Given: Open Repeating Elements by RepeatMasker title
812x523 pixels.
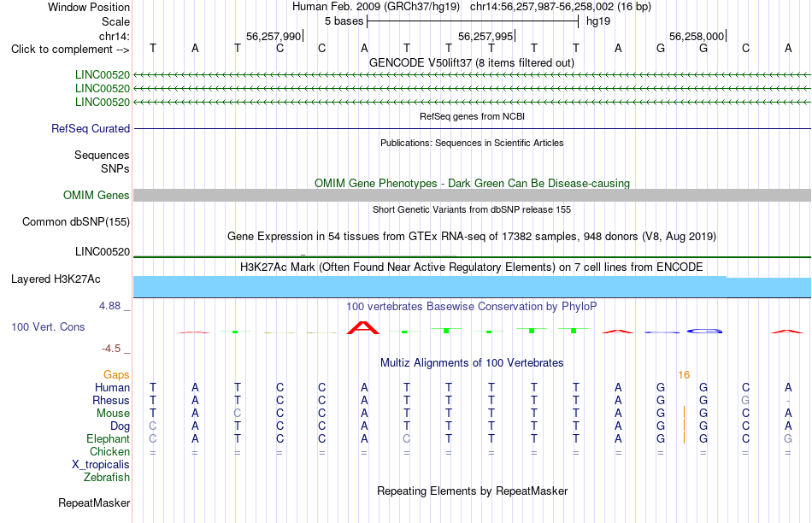Looking at the screenshot, I should (x=472, y=491).
